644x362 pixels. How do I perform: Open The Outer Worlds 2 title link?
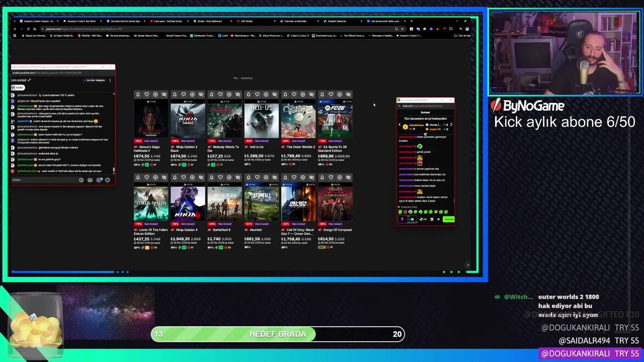click(x=301, y=147)
